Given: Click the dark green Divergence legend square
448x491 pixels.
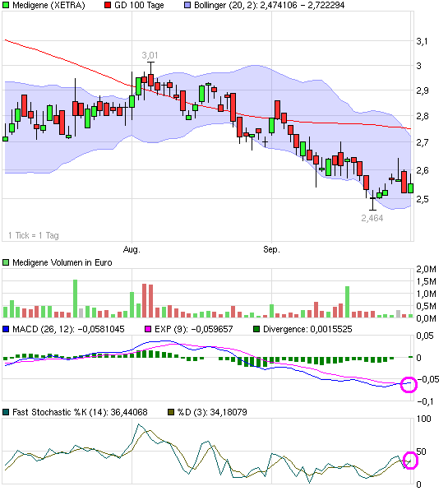Looking at the screenshot, I should point(256,329).
